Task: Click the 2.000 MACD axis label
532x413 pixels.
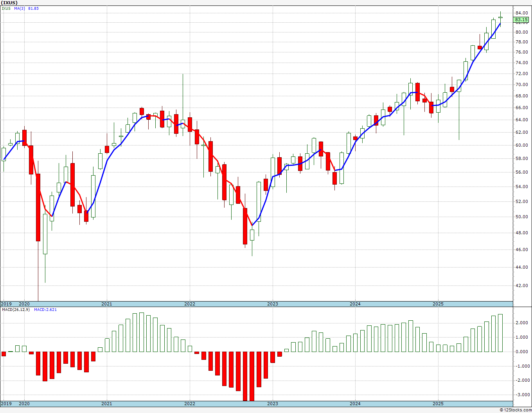Action: (x=522, y=323)
